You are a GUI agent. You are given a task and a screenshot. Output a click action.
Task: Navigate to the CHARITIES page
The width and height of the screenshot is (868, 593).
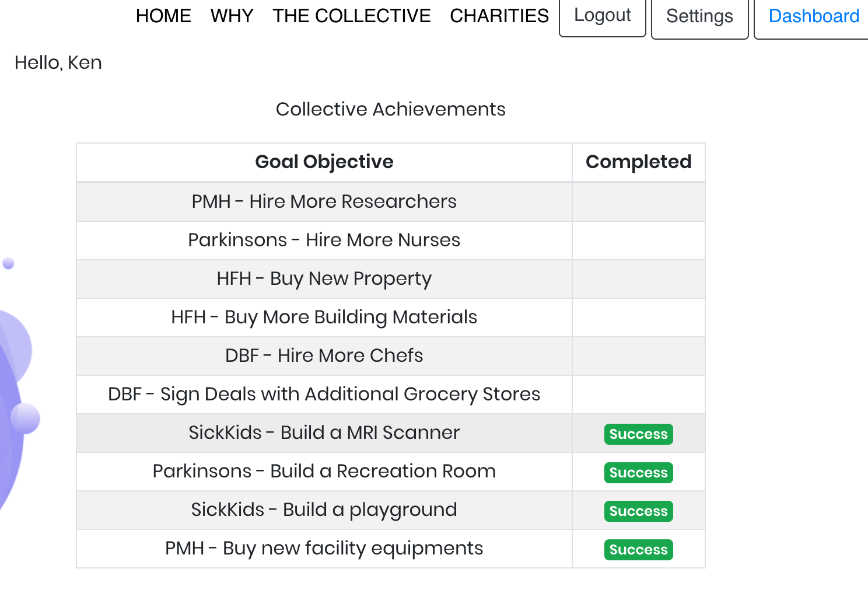499,16
